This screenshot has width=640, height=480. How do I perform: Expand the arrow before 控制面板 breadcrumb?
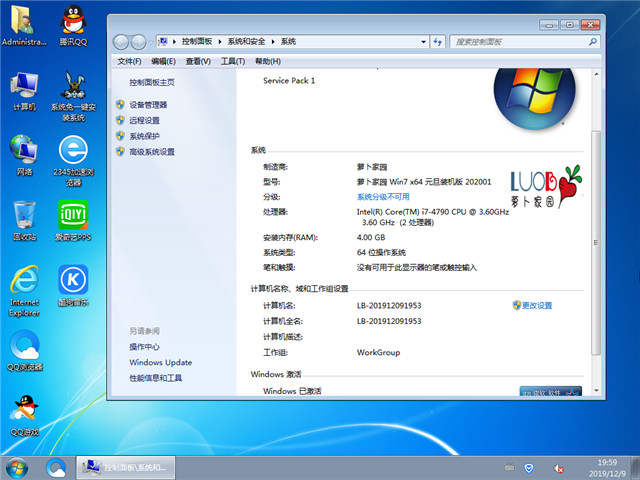tap(174, 42)
